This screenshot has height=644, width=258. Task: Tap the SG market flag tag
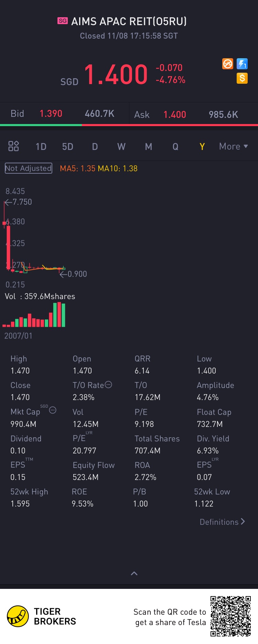click(x=63, y=21)
